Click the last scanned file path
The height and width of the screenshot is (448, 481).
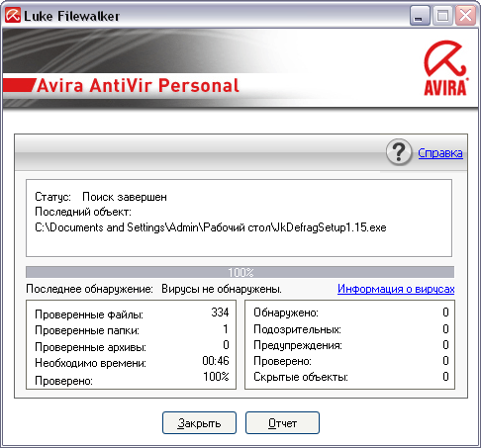[x=211, y=227]
